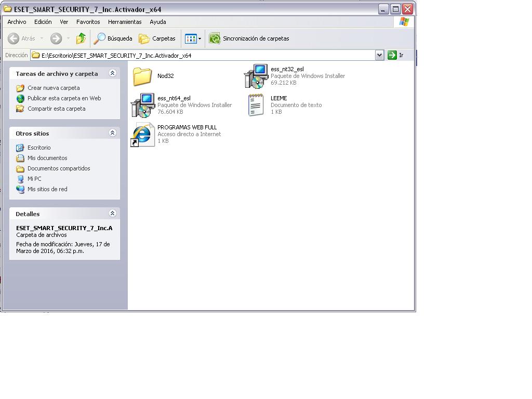Image resolution: width=532 pixels, height=399 pixels.
Task: Toggle the Carpetas folder tree view
Action: pyautogui.click(x=157, y=38)
